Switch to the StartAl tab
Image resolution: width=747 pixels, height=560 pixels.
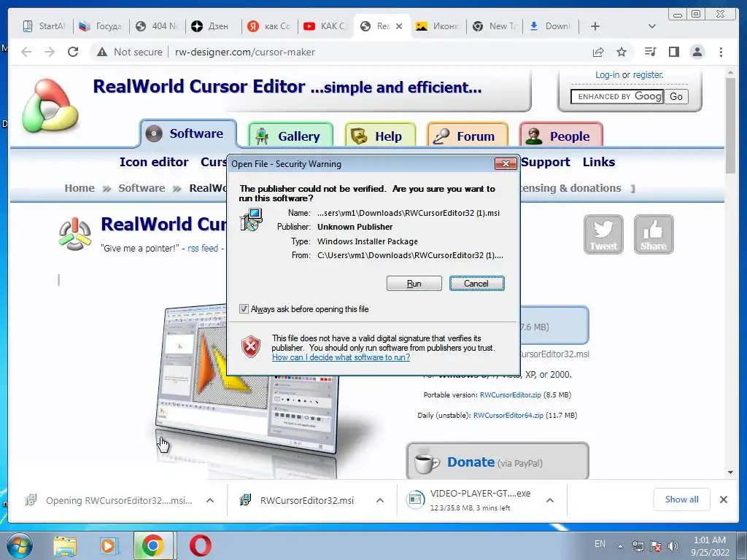point(44,26)
